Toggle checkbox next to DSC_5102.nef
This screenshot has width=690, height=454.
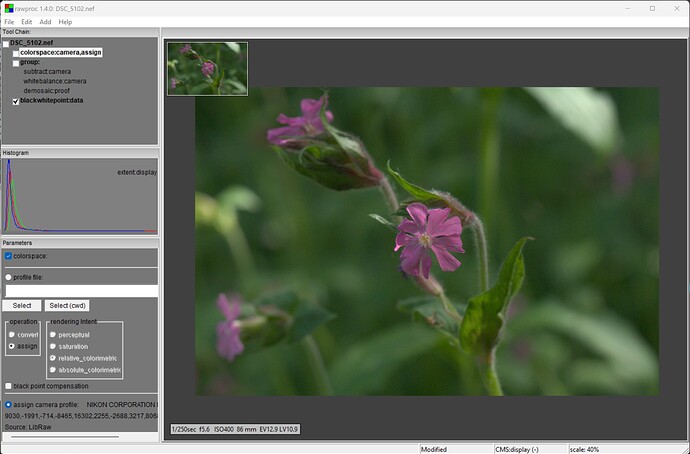tap(6, 43)
